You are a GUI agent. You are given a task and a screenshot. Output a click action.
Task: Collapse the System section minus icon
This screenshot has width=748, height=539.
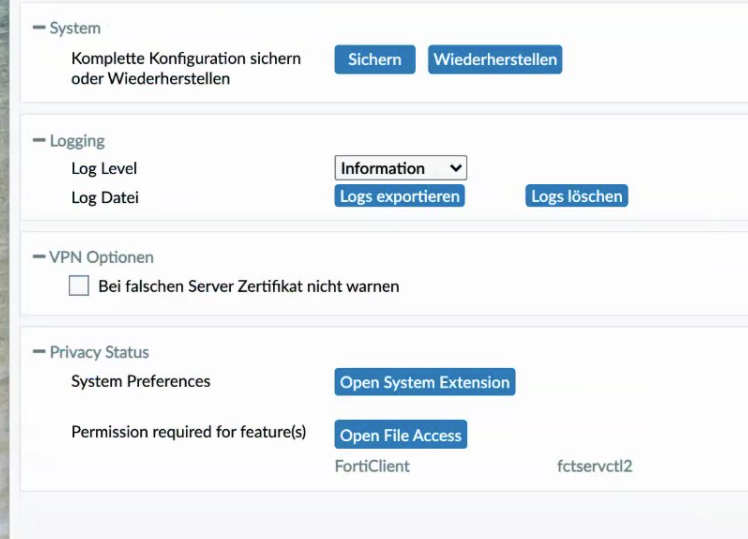(39, 28)
